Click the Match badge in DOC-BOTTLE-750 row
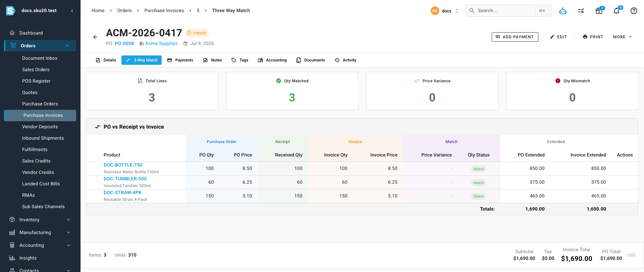644x272 pixels. [x=479, y=169]
